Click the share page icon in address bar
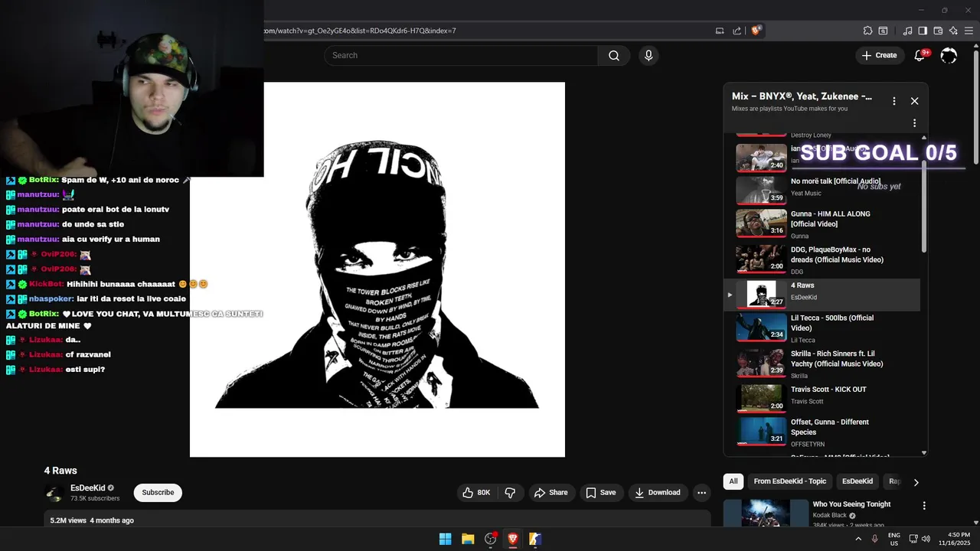Image resolution: width=980 pixels, height=551 pixels. 737,31
